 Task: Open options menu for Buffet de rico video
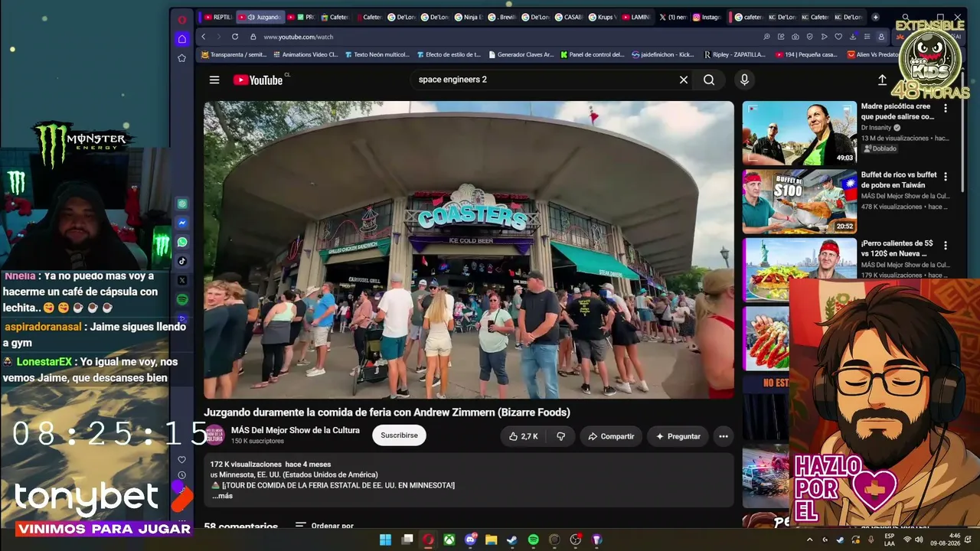946,177
